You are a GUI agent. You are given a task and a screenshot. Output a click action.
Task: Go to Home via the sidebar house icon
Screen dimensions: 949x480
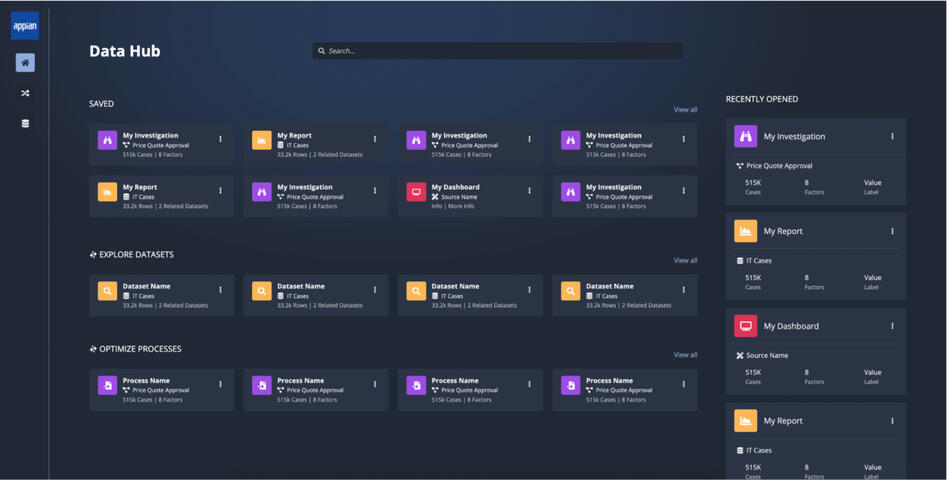[x=25, y=62]
